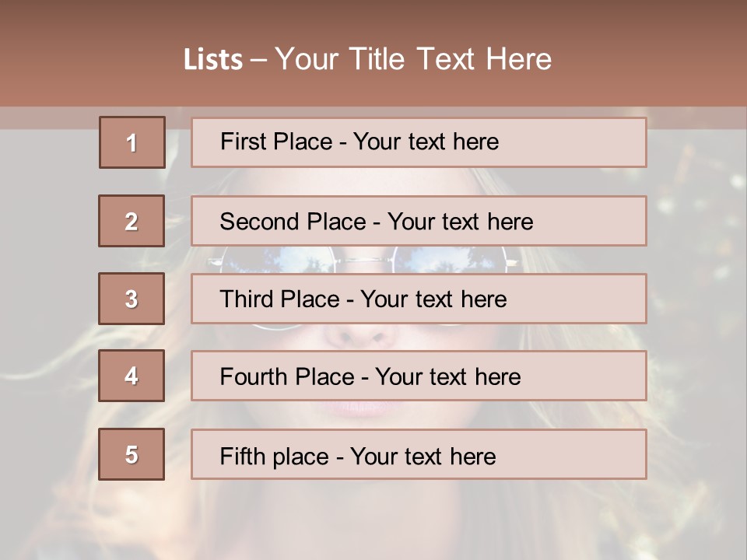The width and height of the screenshot is (747, 560).
Task: Click the number 3 list marker
Action: (132, 299)
